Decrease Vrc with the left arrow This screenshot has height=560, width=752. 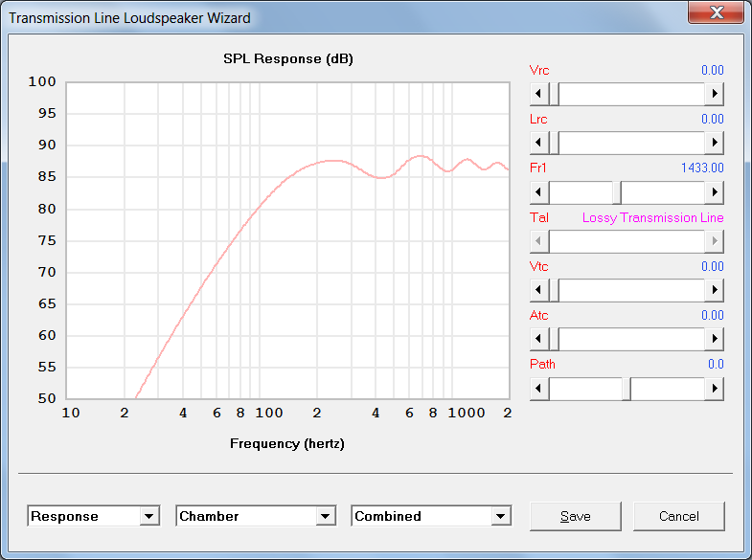[539, 94]
